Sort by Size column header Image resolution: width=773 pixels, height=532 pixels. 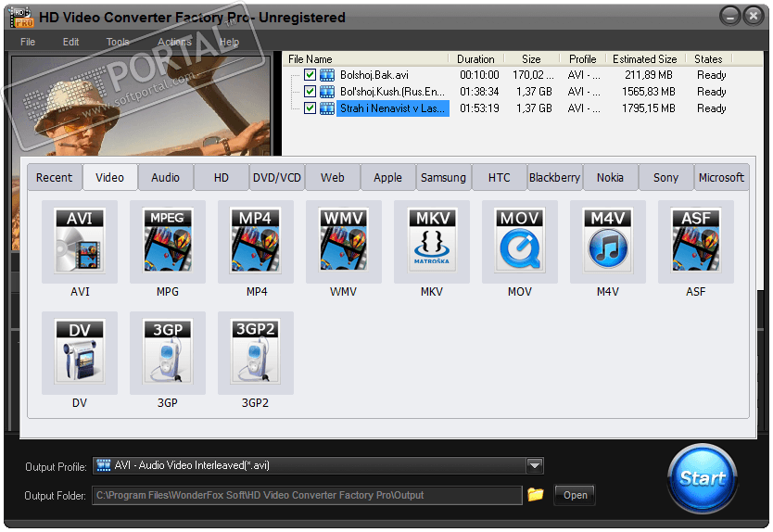coord(531,59)
